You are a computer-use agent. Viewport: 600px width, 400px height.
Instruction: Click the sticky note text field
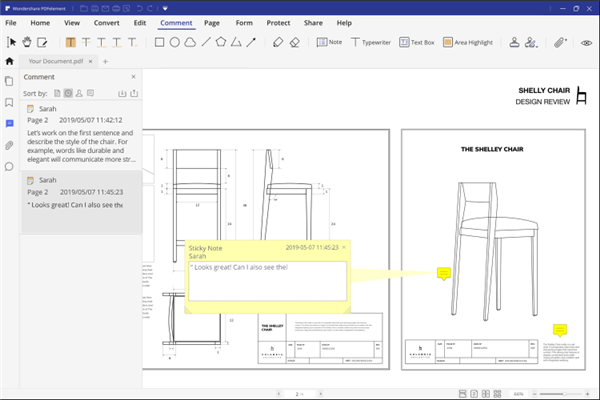pyautogui.click(x=266, y=280)
